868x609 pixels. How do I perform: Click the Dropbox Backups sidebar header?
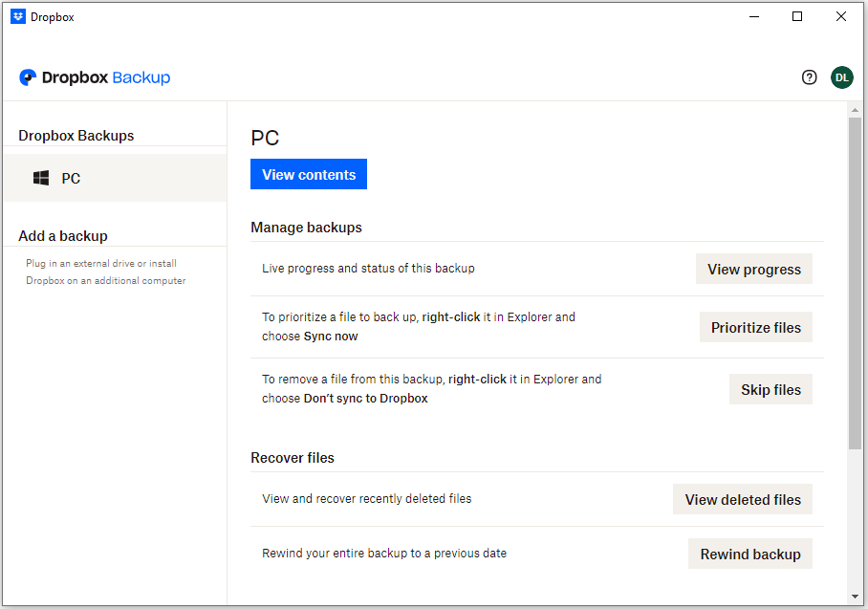(76, 135)
